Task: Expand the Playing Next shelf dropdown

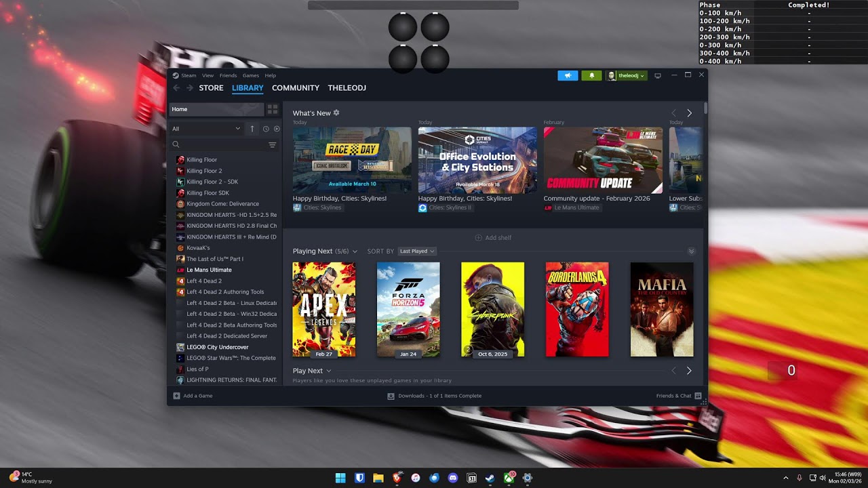Action: point(355,251)
